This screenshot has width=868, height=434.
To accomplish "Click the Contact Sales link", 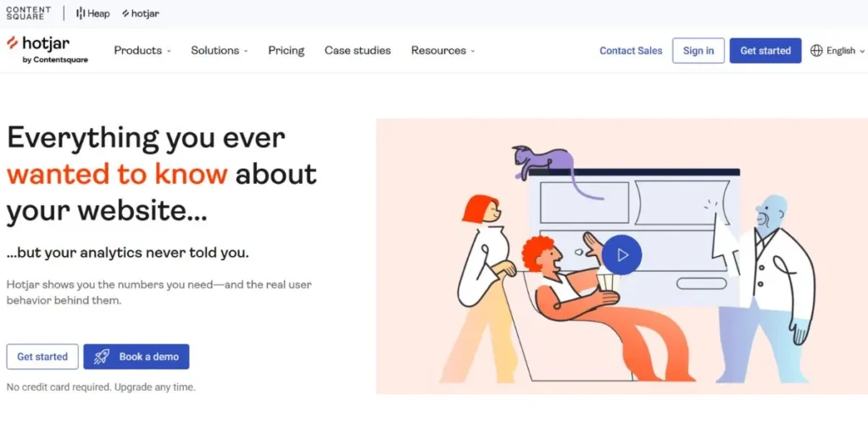I will coord(631,50).
